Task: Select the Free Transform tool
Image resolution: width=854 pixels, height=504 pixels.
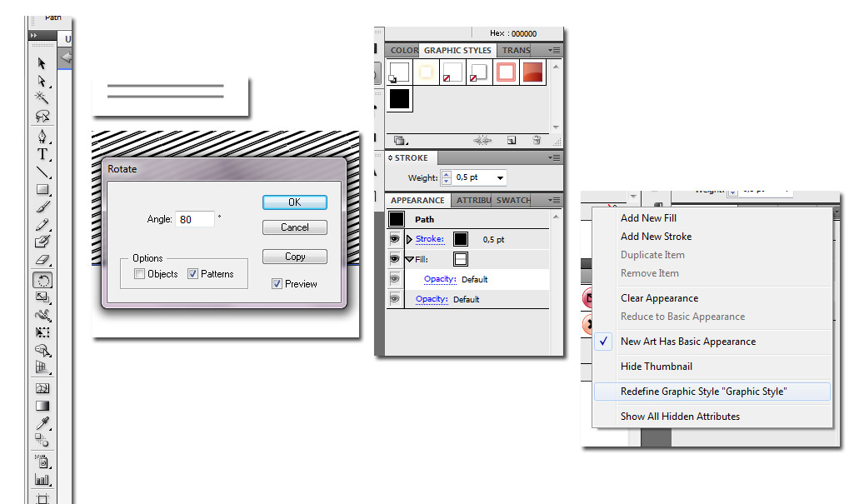Action: [x=42, y=332]
